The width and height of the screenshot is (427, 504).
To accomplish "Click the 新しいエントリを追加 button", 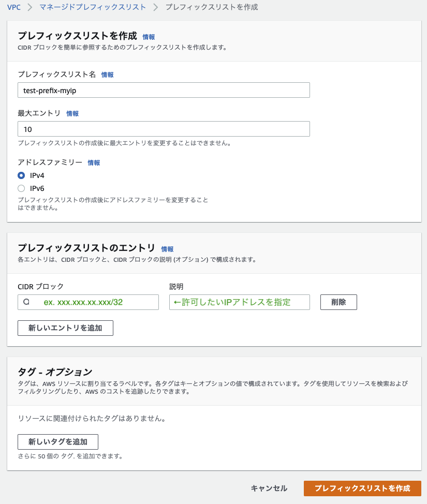I will point(65,328).
